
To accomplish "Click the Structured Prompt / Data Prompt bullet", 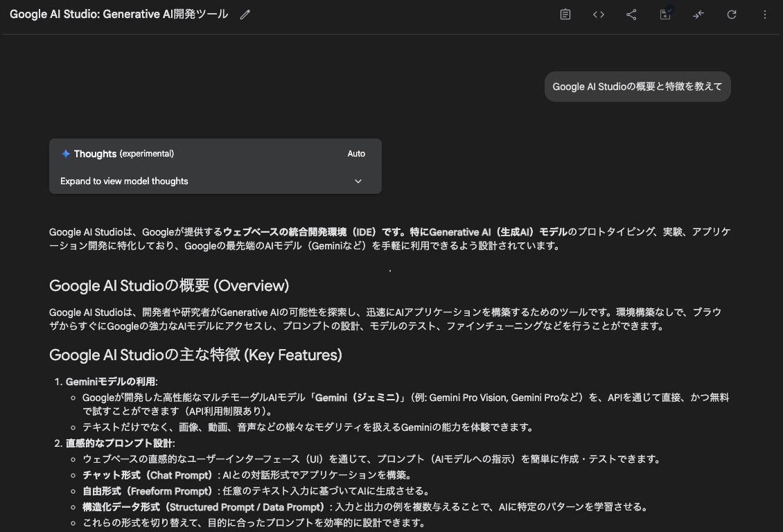I will (x=366, y=507).
